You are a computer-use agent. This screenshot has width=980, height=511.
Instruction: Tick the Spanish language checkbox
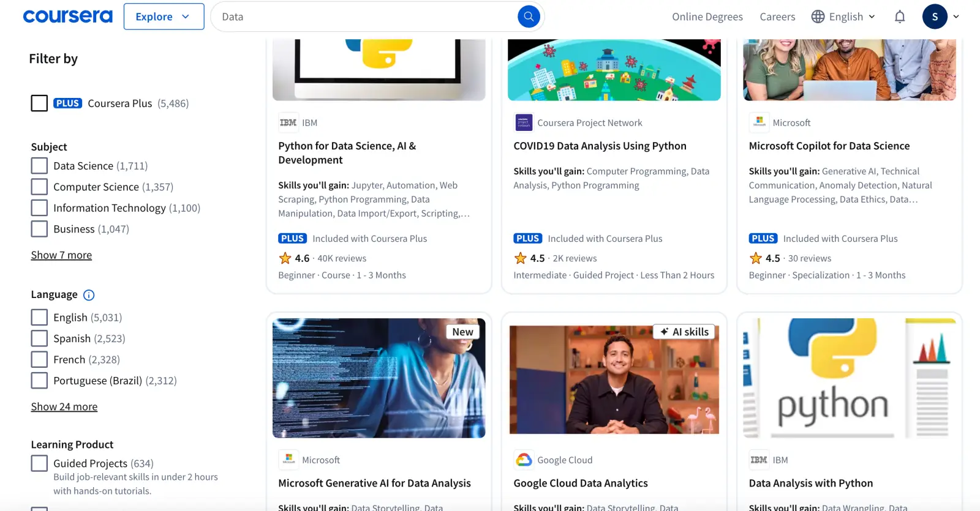coord(39,338)
